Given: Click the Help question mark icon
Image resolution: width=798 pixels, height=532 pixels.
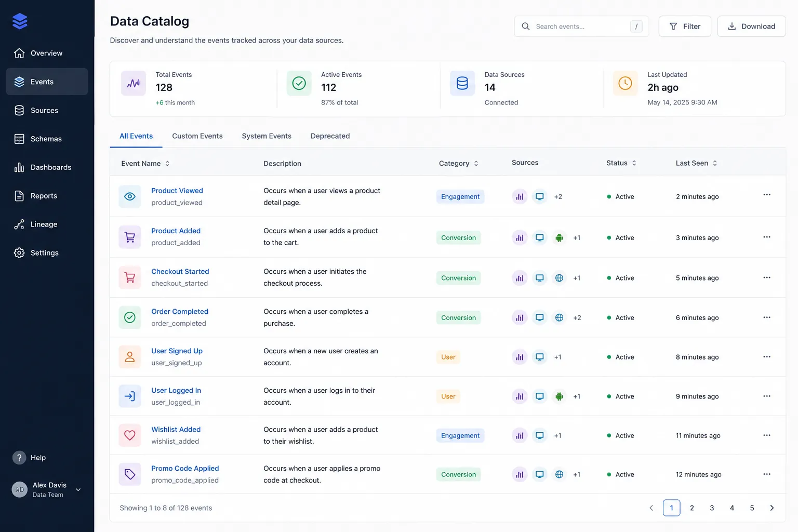Looking at the screenshot, I should click(x=19, y=458).
